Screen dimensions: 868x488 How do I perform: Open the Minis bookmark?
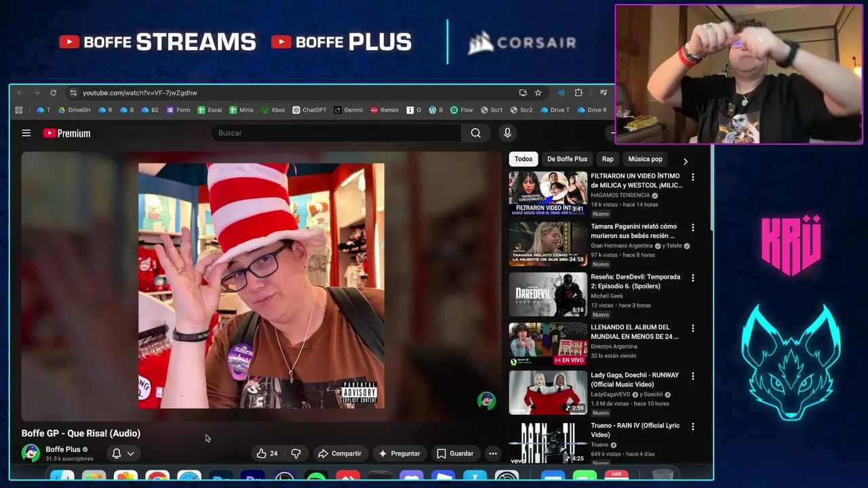coord(241,110)
